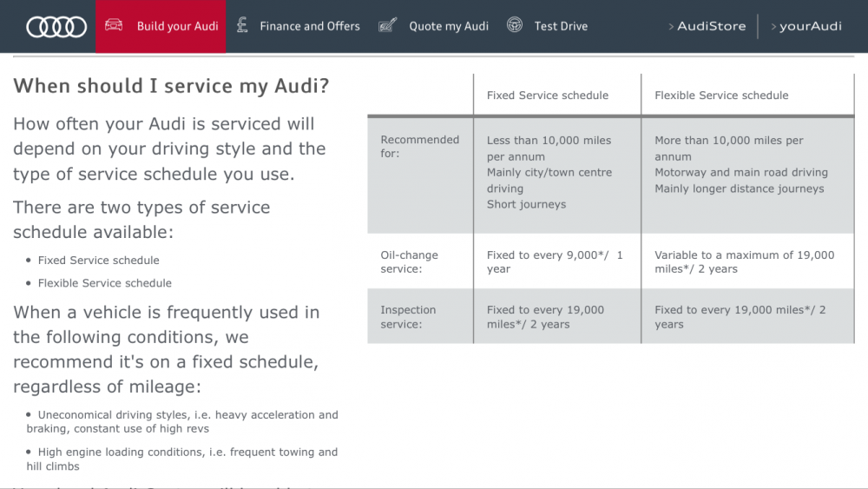The height and width of the screenshot is (489, 868).
Task: Click the text Mainly longer distance journeys
Action: point(739,188)
